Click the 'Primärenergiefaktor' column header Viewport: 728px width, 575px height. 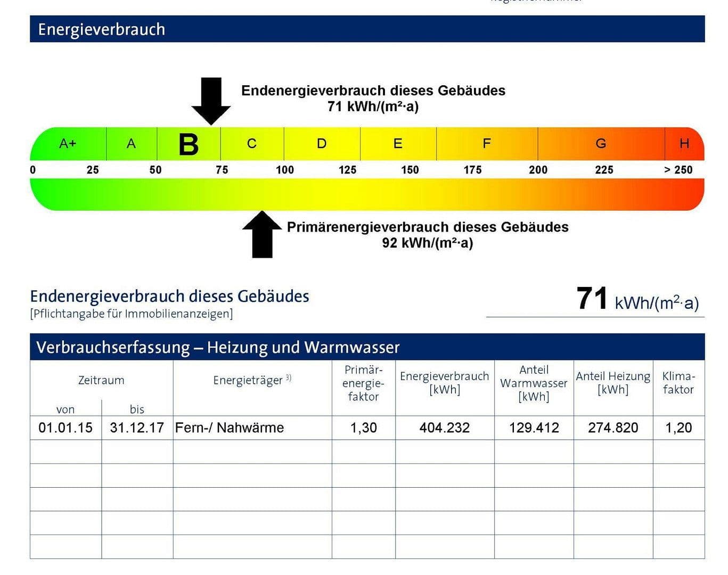363,383
